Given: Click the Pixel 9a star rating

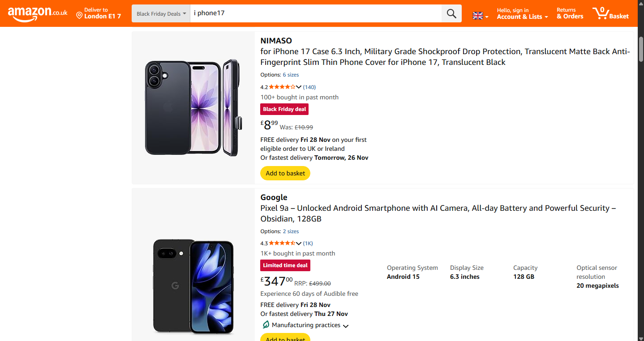Looking at the screenshot, I should [x=282, y=243].
